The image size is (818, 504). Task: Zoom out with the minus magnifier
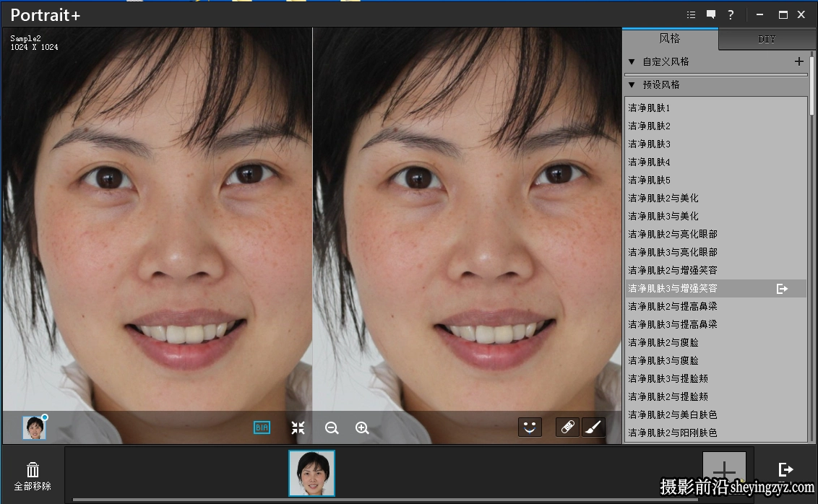(332, 428)
